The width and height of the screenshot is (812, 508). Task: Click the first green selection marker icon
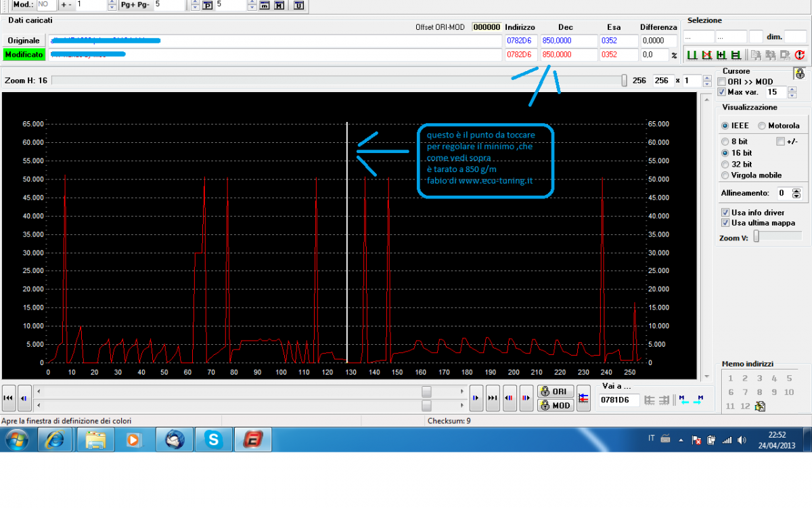pyautogui.click(x=692, y=55)
